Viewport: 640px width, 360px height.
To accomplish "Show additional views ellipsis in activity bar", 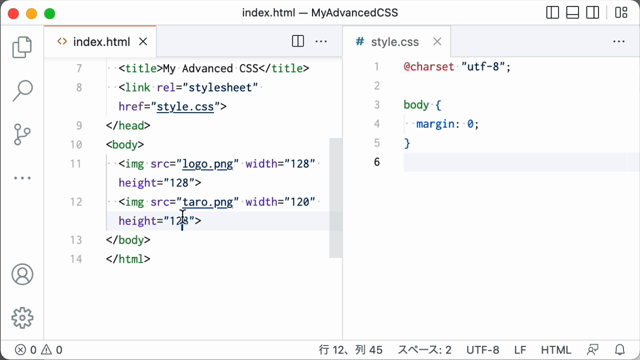I will point(22,178).
